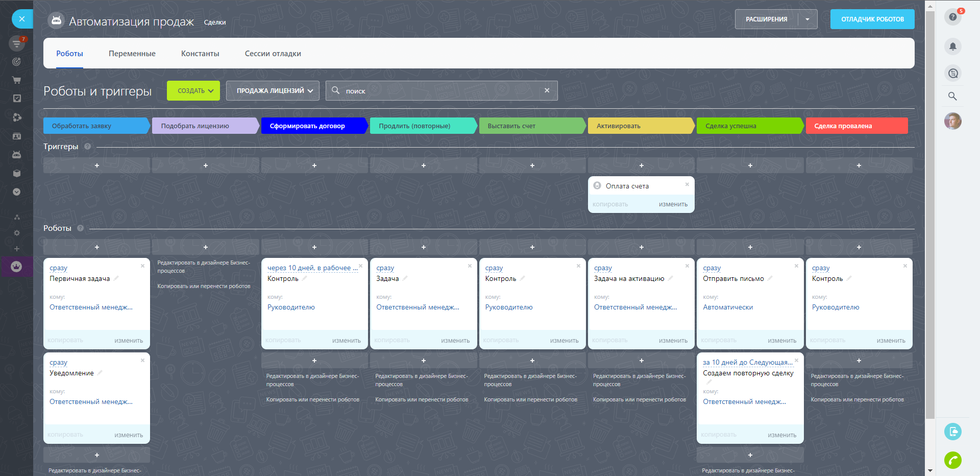
Task: Open the Сессии отладки tab
Action: pyautogui.click(x=273, y=54)
